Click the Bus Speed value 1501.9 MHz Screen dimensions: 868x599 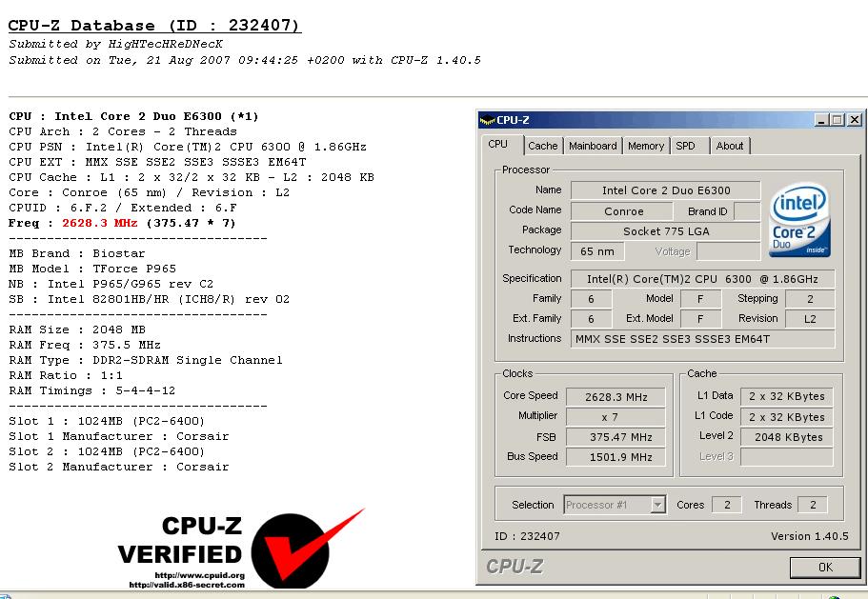coord(616,457)
